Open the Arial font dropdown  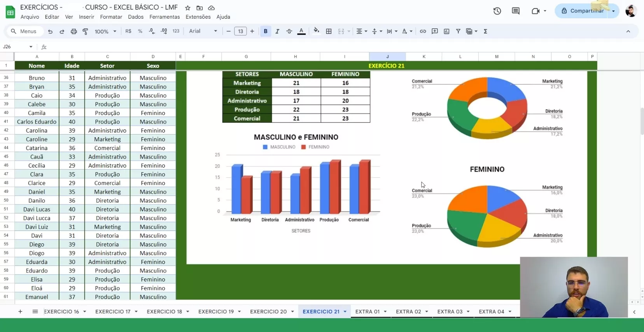203,31
